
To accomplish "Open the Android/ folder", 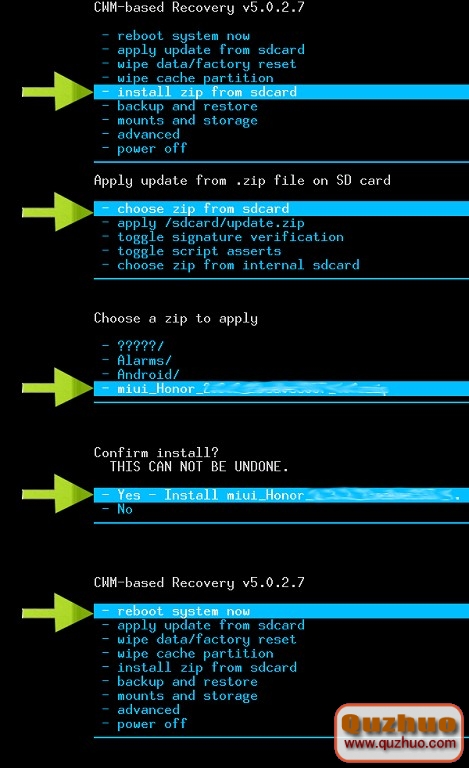I will pyautogui.click(x=141, y=375).
